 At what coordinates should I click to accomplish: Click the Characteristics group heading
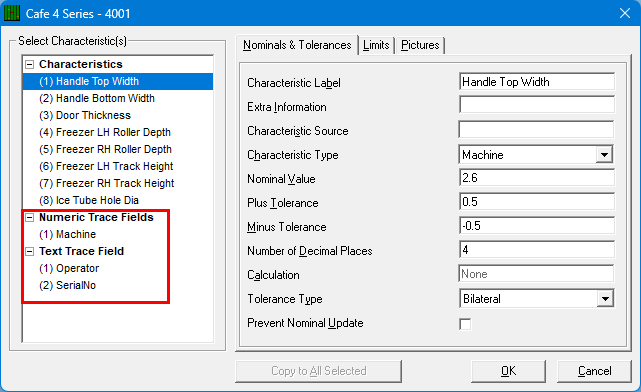(81, 64)
